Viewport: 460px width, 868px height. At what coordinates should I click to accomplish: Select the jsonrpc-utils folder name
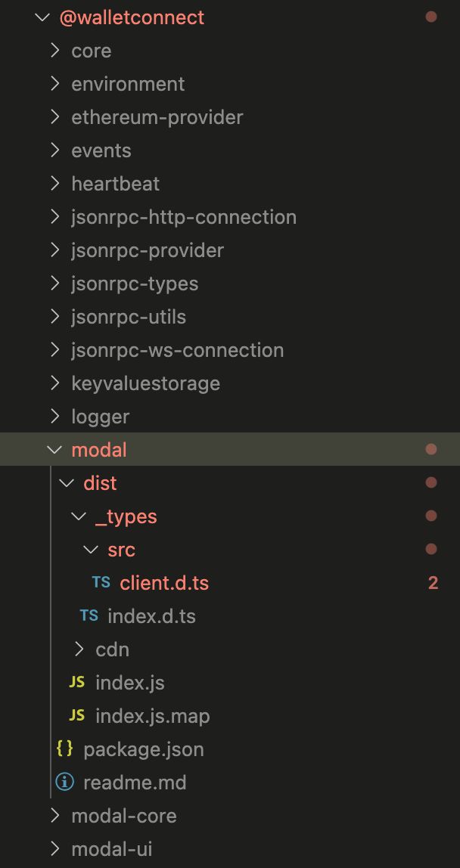[129, 318]
